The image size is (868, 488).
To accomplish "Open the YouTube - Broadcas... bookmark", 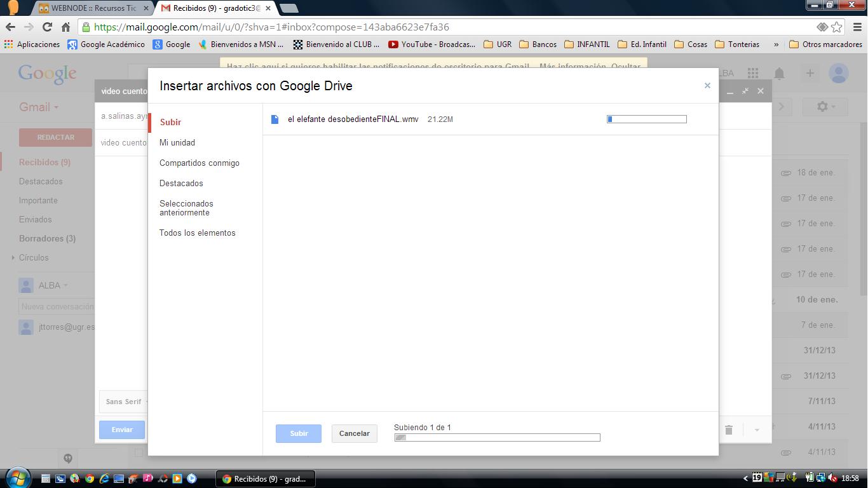I will [x=431, y=44].
